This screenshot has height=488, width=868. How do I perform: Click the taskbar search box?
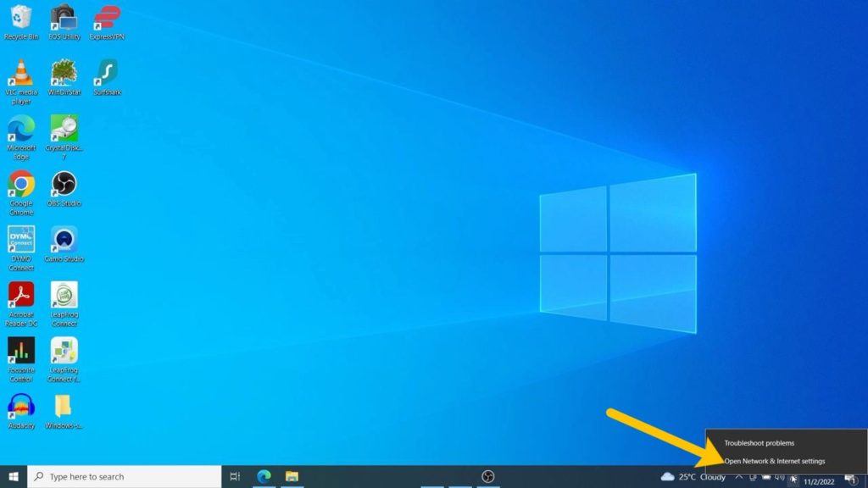point(124,476)
